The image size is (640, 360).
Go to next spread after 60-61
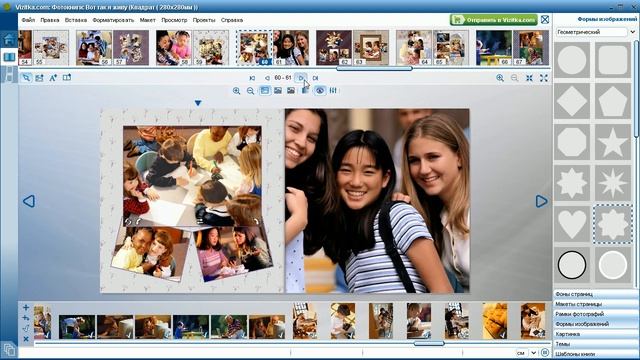tap(301, 78)
